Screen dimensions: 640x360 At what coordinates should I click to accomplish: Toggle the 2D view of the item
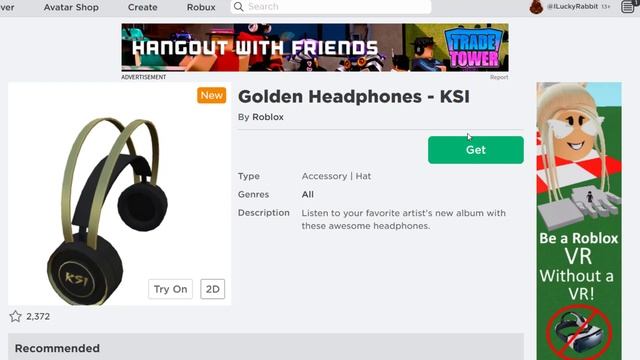click(x=212, y=289)
